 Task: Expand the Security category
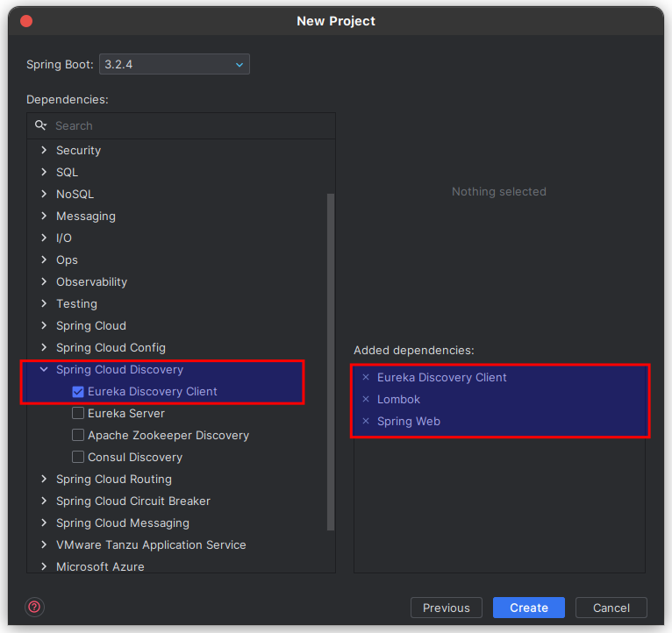coord(44,150)
